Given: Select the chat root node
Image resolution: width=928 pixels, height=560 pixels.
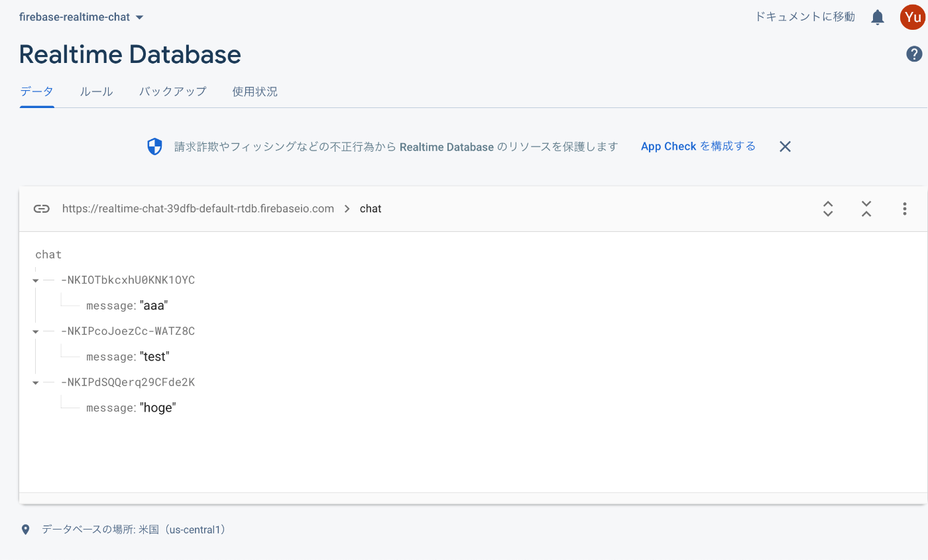Looking at the screenshot, I should tap(48, 254).
